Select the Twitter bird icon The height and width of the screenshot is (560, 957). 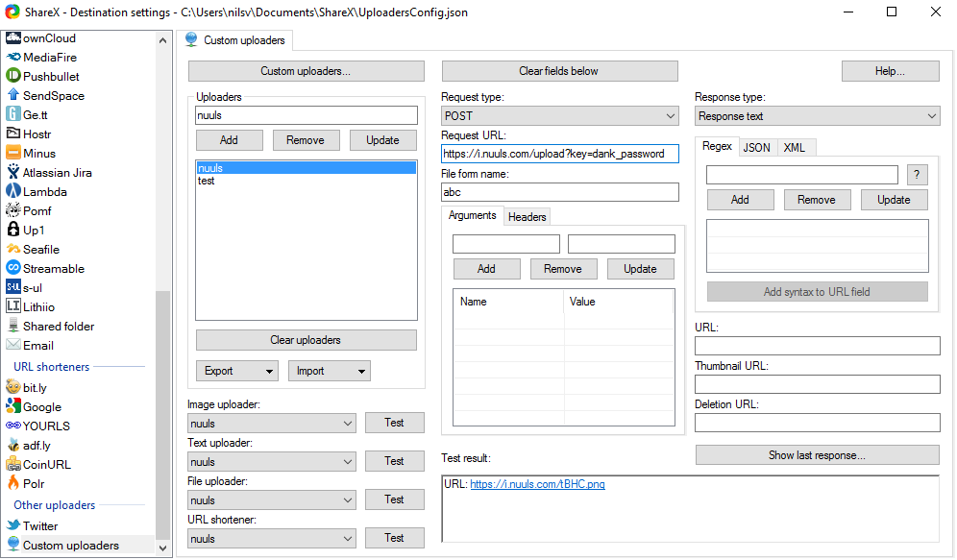click(x=12, y=525)
